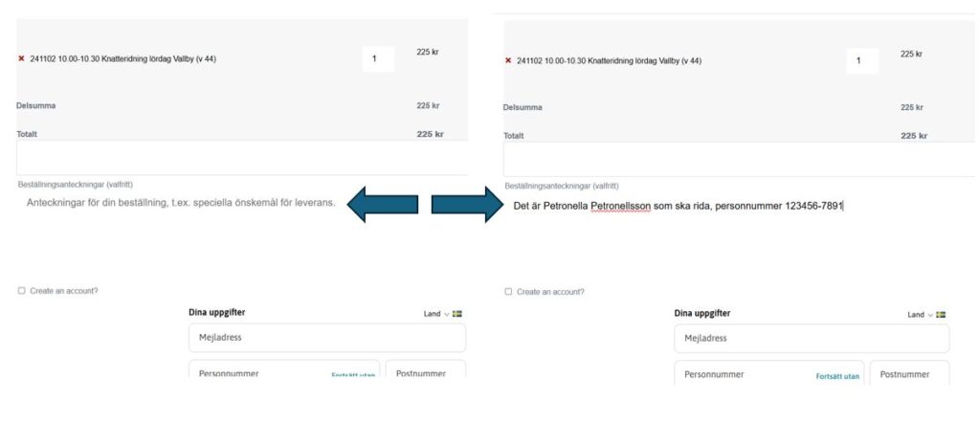Image resolution: width=980 pixels, height=422 pixels.
Task: Click Fortsätt utan link in right form
Action: [x=837, y=376]
